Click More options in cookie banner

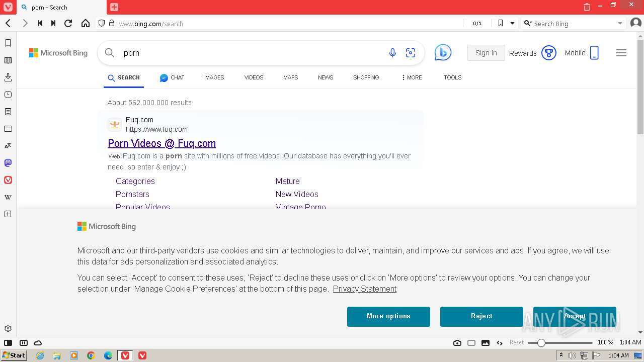[388, 316]
